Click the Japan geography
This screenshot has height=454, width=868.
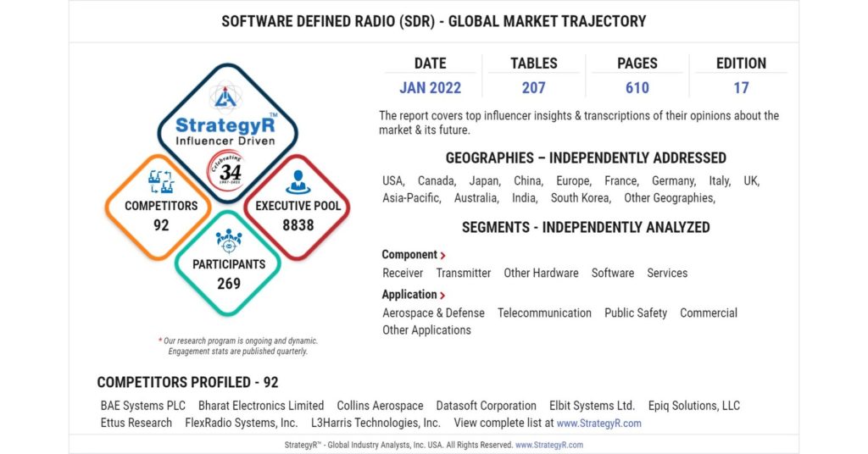click(x=485, y=180)
